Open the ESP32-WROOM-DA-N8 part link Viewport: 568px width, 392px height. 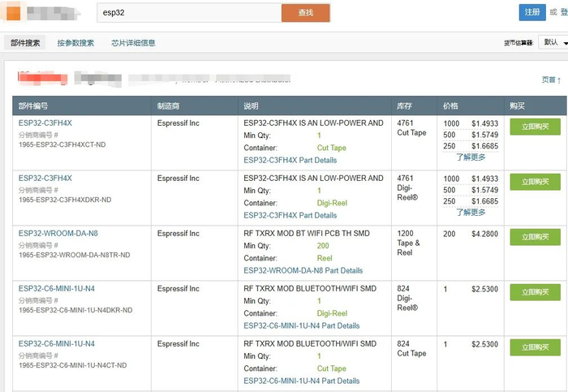point(58,233)
